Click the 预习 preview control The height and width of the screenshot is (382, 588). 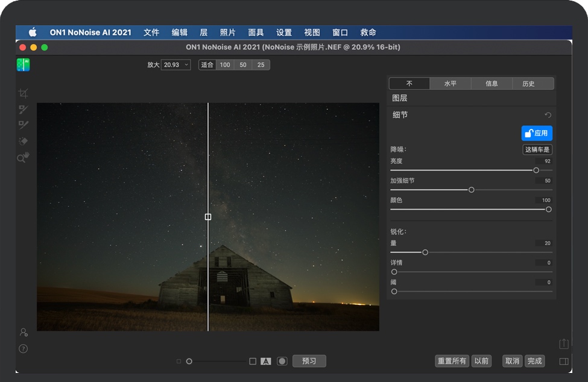309,361
